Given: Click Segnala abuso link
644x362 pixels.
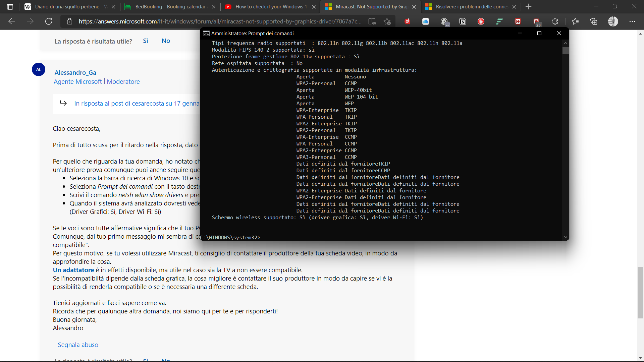Looking at the screenshot, I should pos(78,345).
